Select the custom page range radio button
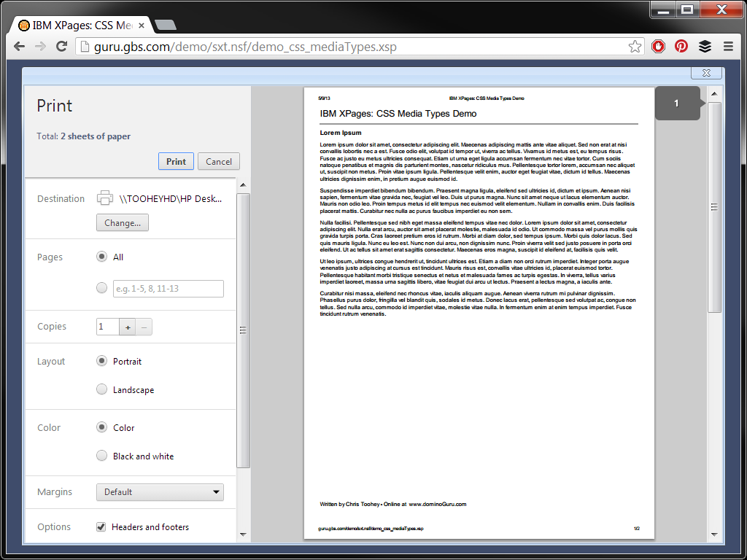The image size is (747, 560). [101, 288]
